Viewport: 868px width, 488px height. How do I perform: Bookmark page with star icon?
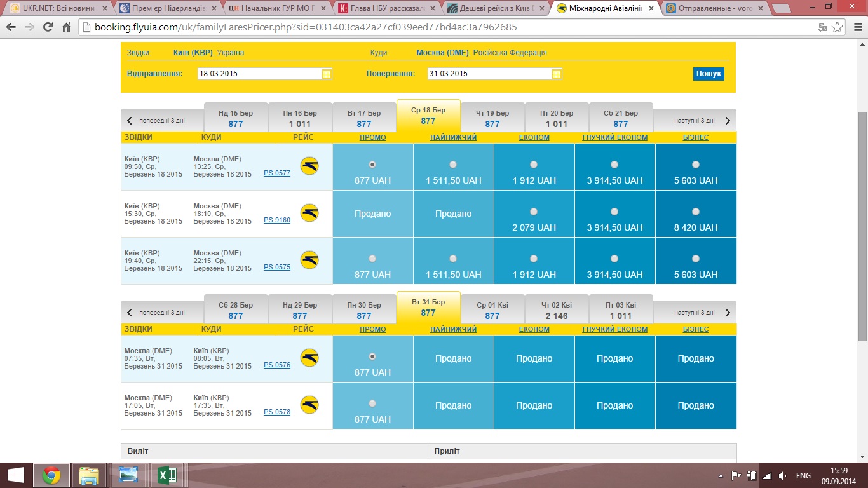pos(837,27)
